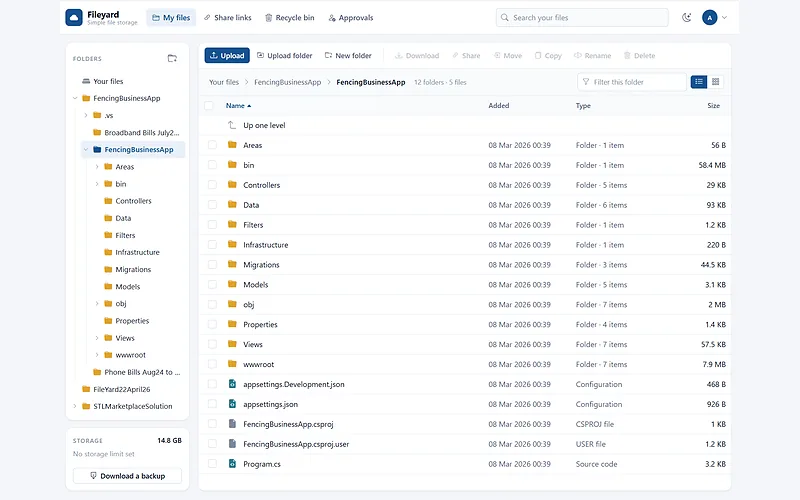The width and height of the screenshot is (800, 500).
Task: Expand the STLMarketplaceSolution tree node
Action: point(75,406)
